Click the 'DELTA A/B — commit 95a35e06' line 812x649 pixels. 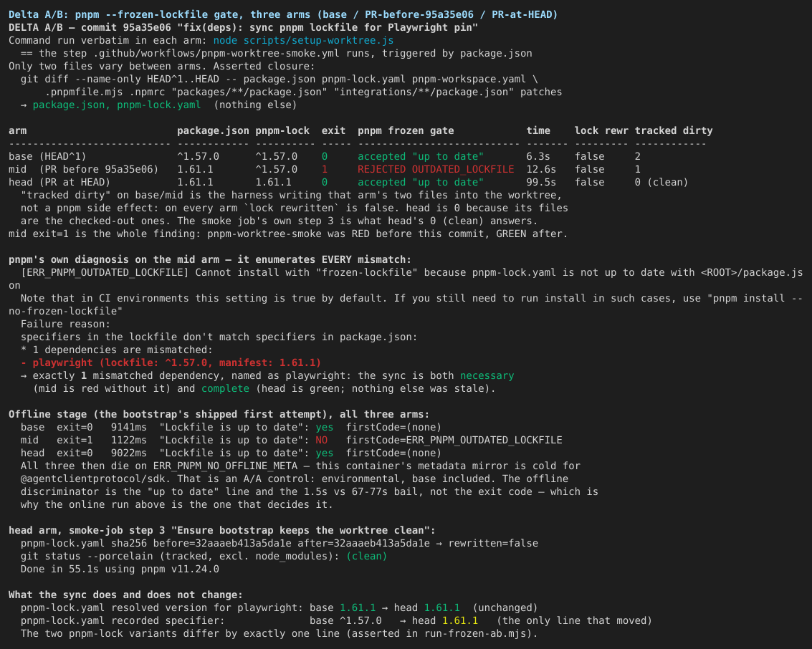pyautogui.click(x=243, y=27)
